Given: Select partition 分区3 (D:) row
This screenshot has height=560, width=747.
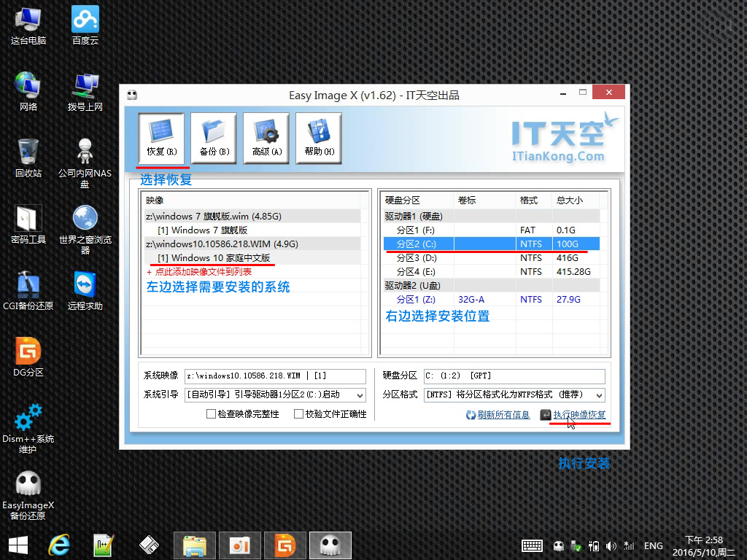Looking at the screenshot, I should pos(491,257).
